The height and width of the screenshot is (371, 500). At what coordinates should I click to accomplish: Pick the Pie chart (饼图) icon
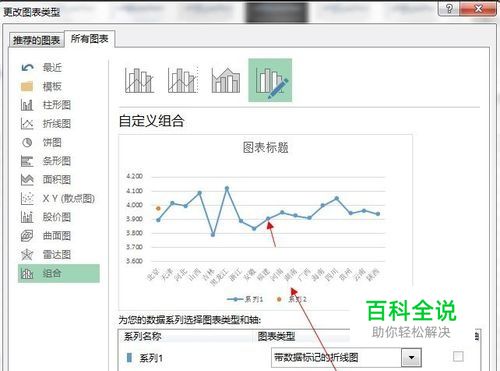(x=27, y=142)
